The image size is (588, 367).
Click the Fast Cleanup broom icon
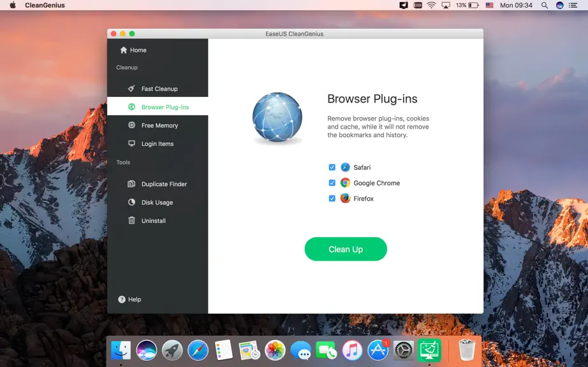tap(131, 89)
